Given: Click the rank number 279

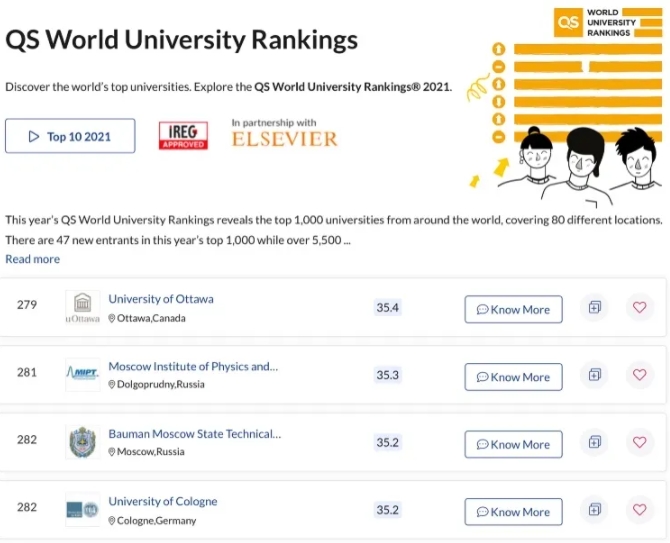Looking at the screenshot, I should tap(27, 305).
